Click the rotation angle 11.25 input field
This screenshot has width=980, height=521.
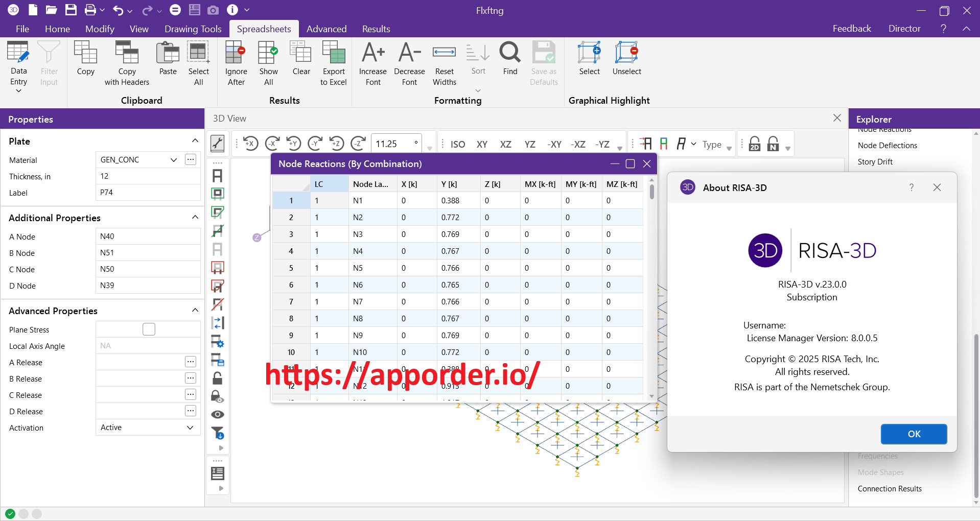coord(395,144)
